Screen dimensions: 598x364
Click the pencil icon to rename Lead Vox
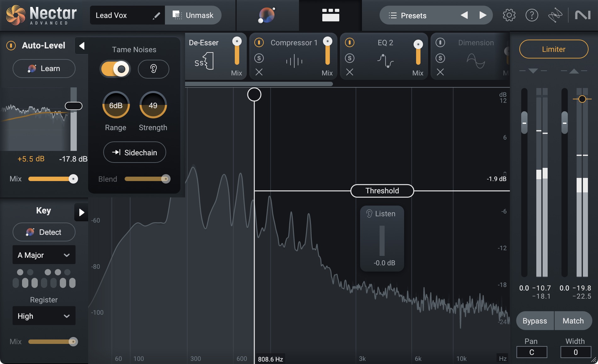pos(156,16)
